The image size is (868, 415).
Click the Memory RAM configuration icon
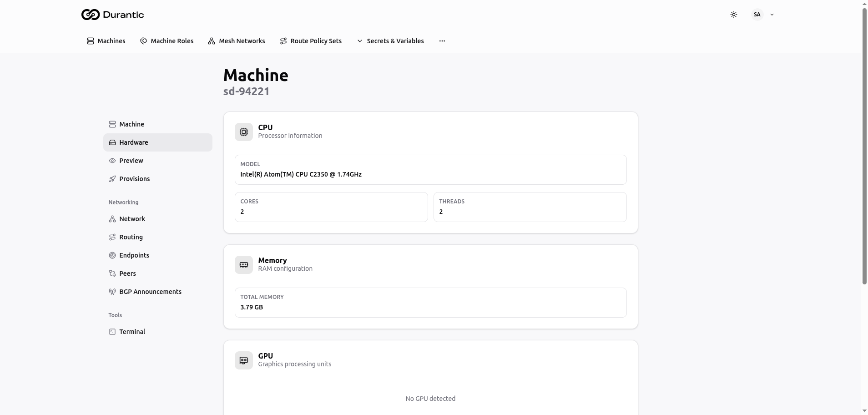click(x=244, y=264)
